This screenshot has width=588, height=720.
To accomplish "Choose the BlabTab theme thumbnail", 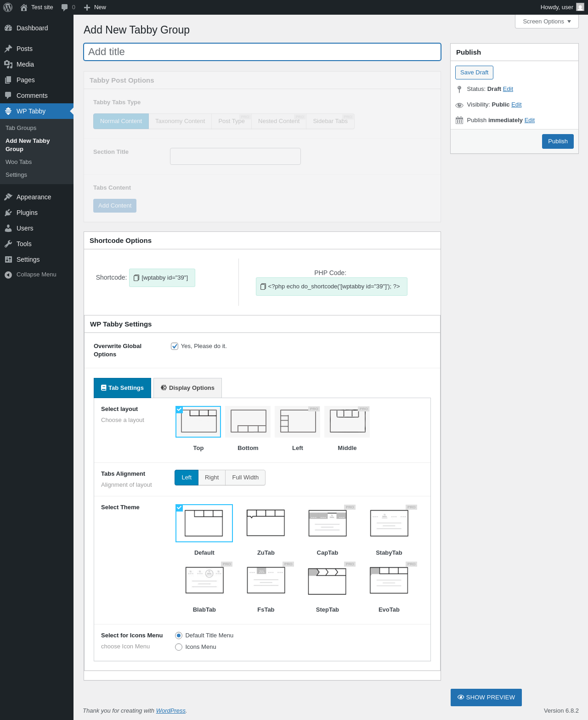I will click(x=204, y=580).
